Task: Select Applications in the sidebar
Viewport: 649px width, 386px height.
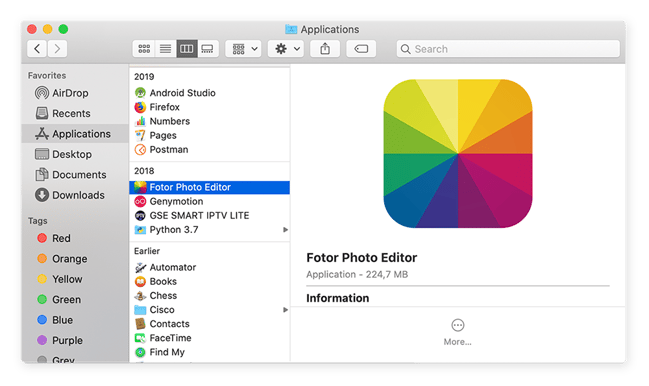Action: pyautogui.click(x=75, y=134)
